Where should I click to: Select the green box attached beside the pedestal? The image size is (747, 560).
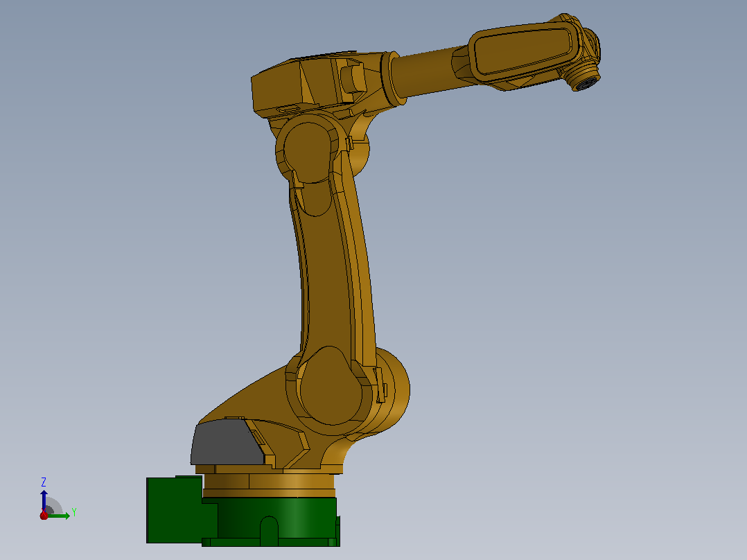tap(176, 509)
